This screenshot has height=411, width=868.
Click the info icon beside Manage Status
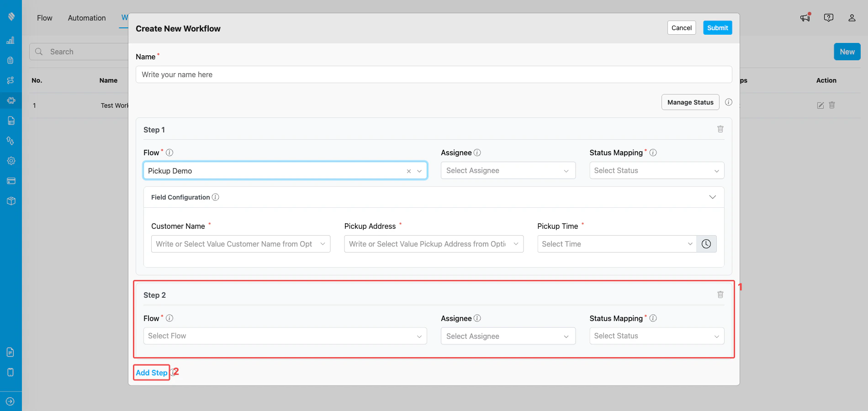coord(729,102)
